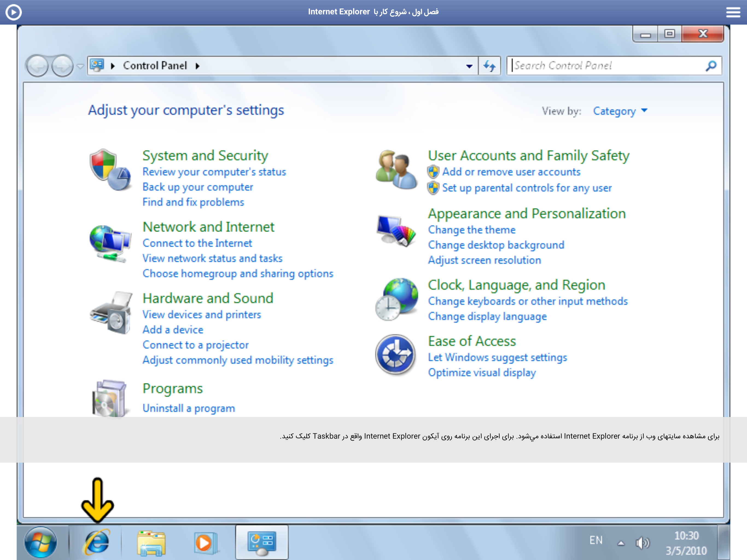Open Windows Explorer folder on taskbar
Viewport: 747px width, 560px height.
click(151, 543)
